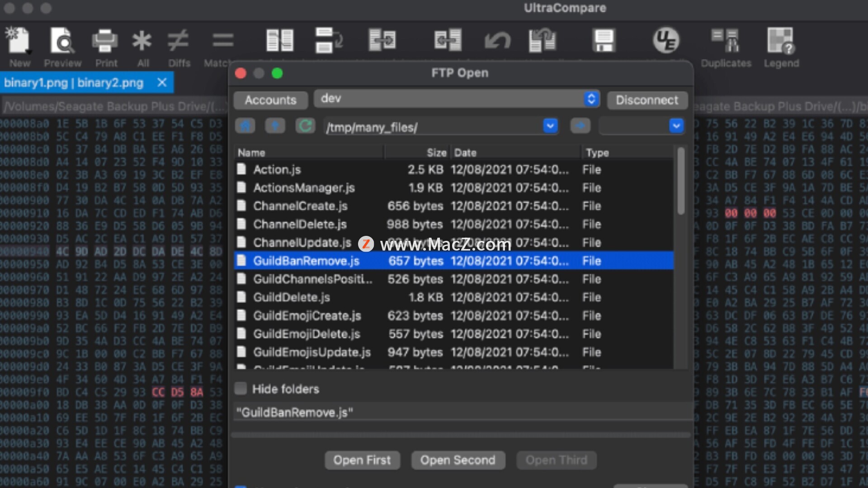Screen dimensions: 868x488
Task: Select ChannelUpdate.js in the file list
Action: click(x=454, y=243)
